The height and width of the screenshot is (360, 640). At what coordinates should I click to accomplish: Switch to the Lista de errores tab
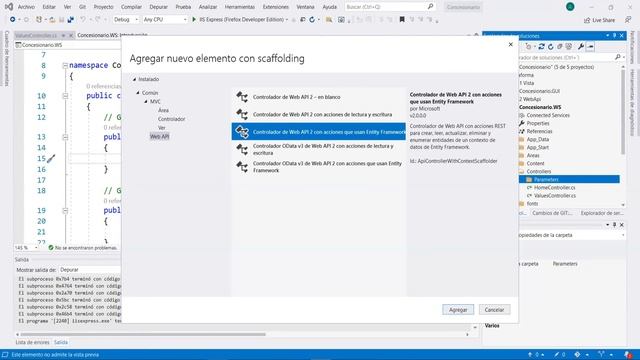[x=32, y=342]
